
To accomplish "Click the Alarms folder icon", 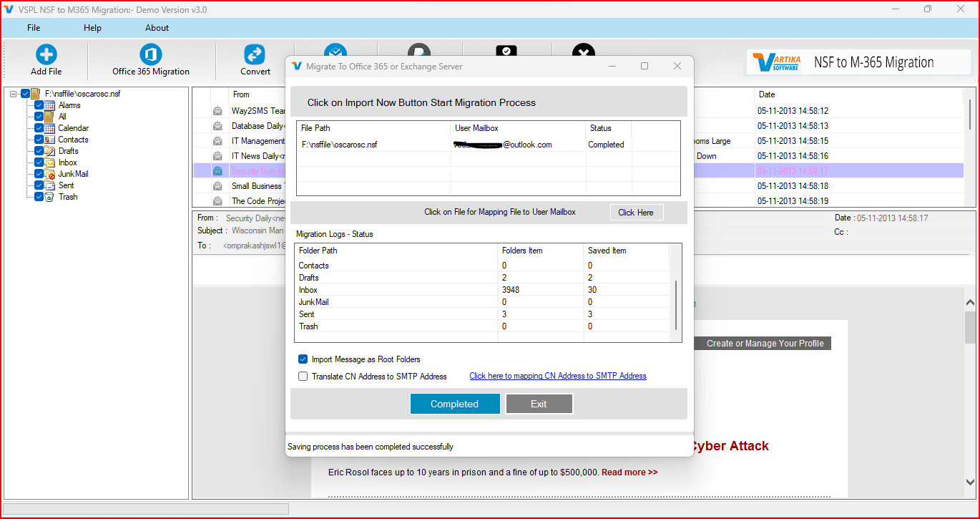I will 50,105.
